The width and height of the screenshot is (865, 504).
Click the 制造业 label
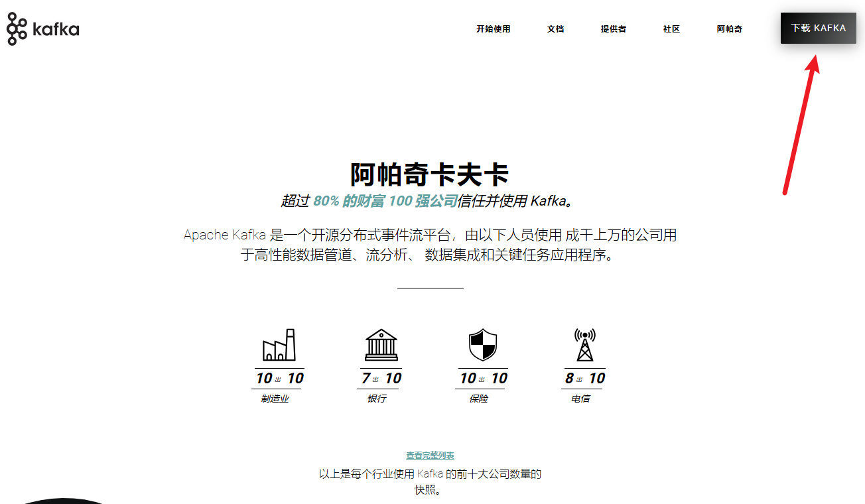click(275, 399)
